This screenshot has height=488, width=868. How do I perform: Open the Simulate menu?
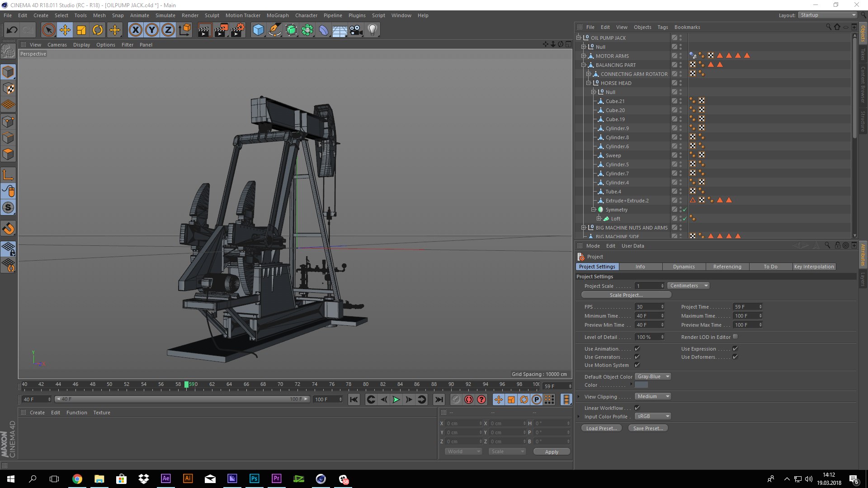[x=165, y=15]
